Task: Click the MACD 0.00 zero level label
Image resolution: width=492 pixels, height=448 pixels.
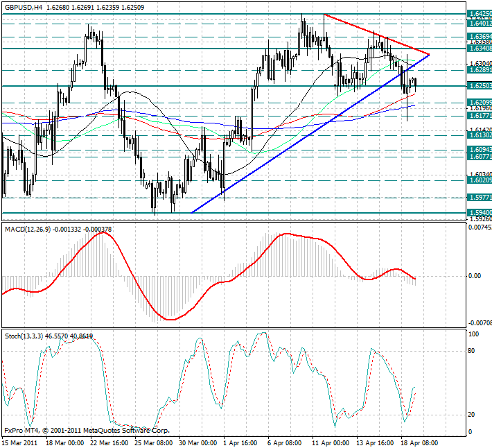Action: pos(475,276)
